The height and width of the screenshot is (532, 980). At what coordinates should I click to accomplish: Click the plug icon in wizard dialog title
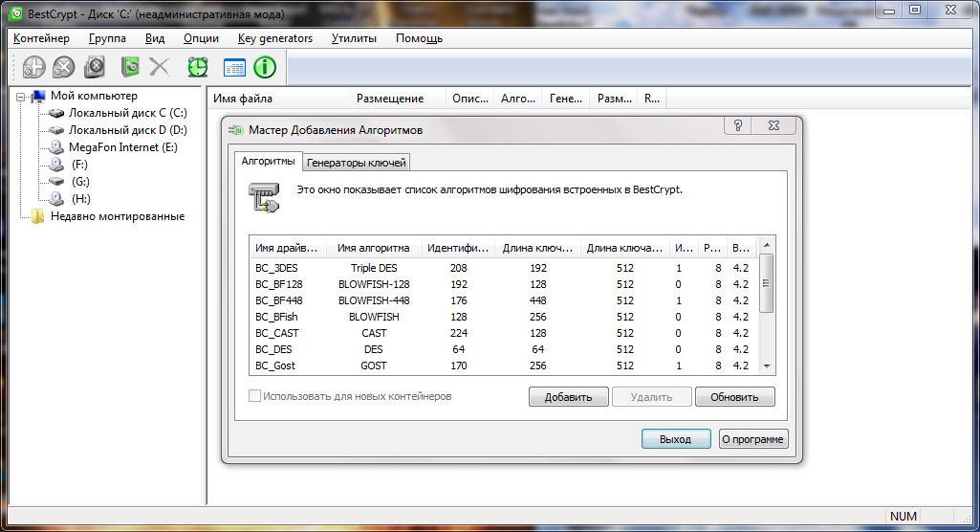tap(235, 130)
